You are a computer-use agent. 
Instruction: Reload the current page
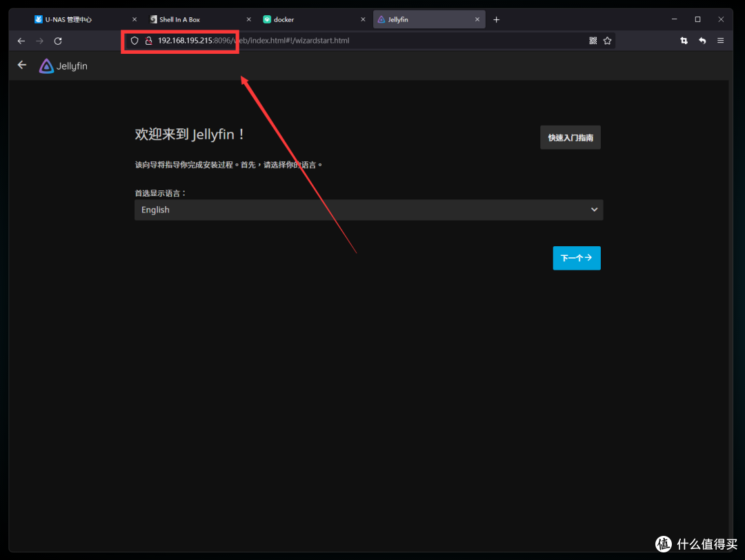tap(57, 41)
